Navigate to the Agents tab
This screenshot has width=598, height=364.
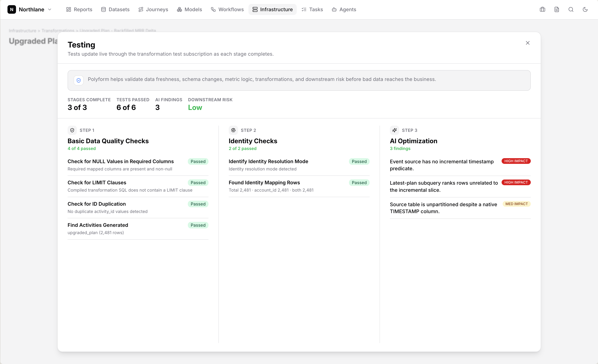coord(344,9)
